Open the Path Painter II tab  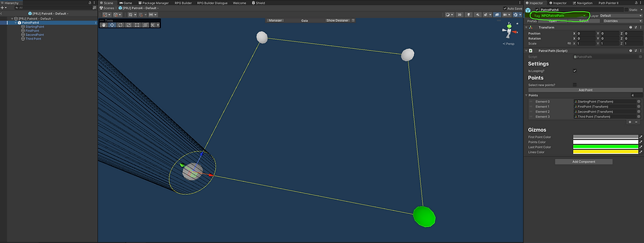[x=609, y=3]
